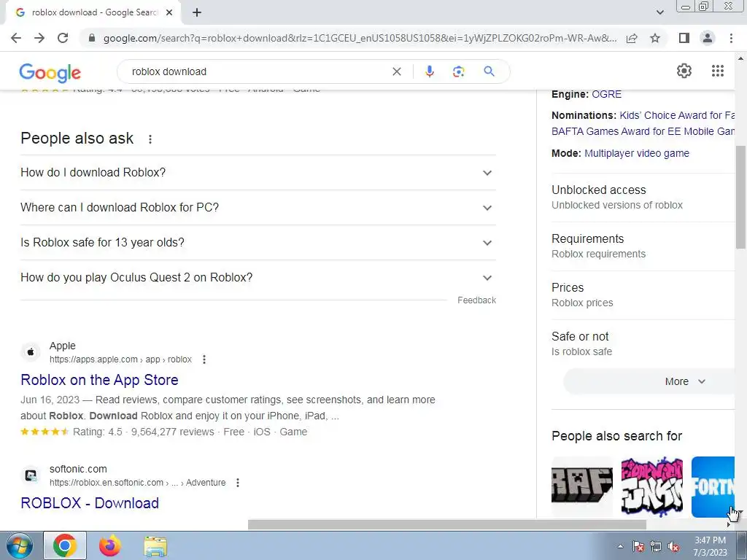Expand "How do you play Oculus Quest 2" question
The height and width of the screenshot is (560, 747).
pyautogui.click(x=258, y=278)
